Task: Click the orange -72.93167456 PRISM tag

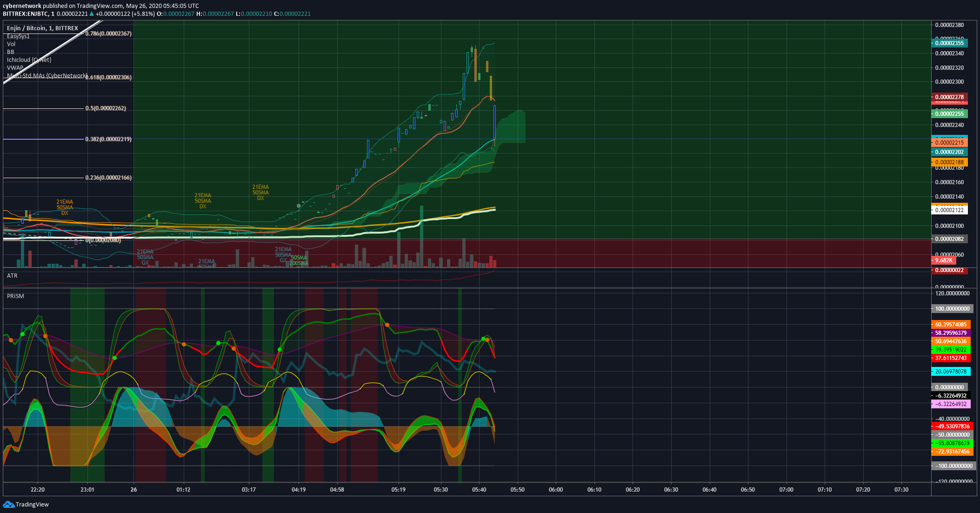Action: [952, 452]
